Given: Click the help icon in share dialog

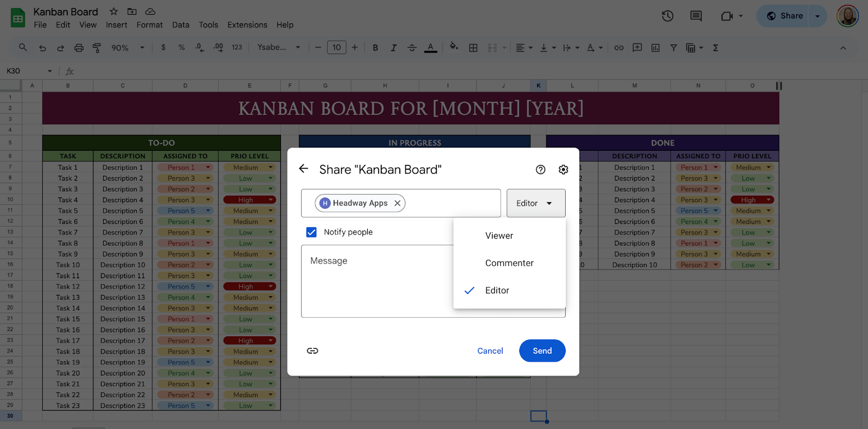Looking at the screenshot, I should pos(540,170).
